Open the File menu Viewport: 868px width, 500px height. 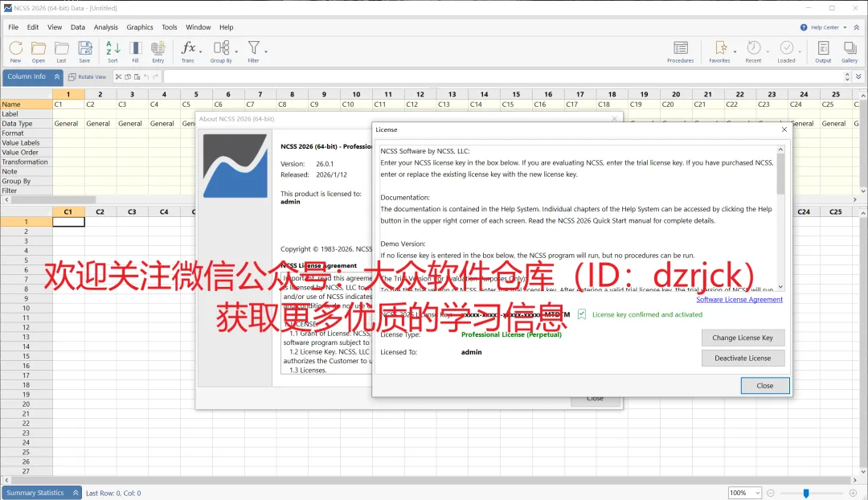14,27
